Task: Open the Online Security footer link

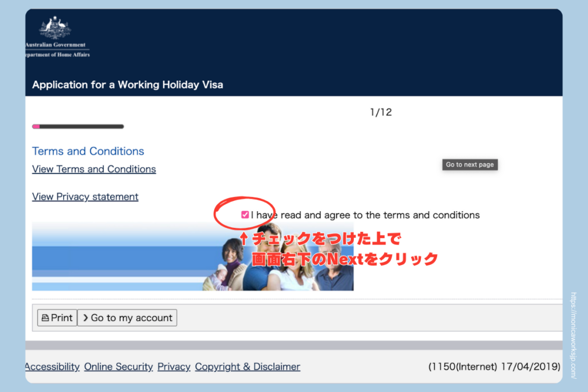Action: coord(118,367)
